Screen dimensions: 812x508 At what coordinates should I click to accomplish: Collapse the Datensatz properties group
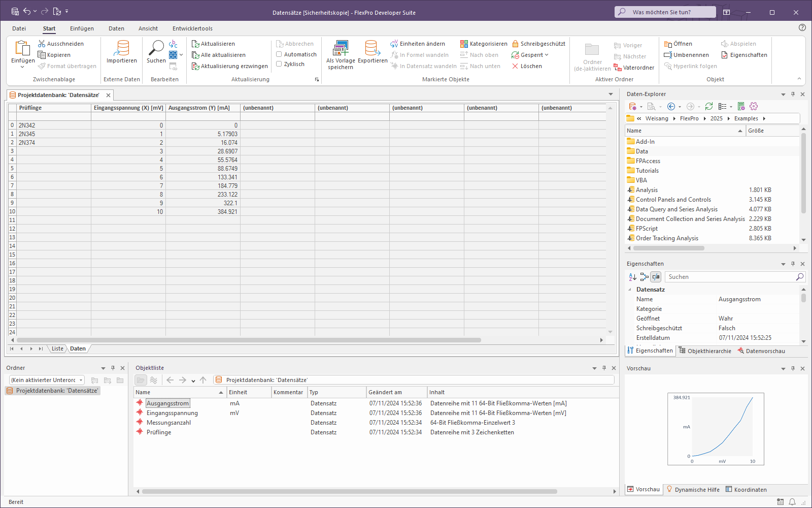(630, 290)
